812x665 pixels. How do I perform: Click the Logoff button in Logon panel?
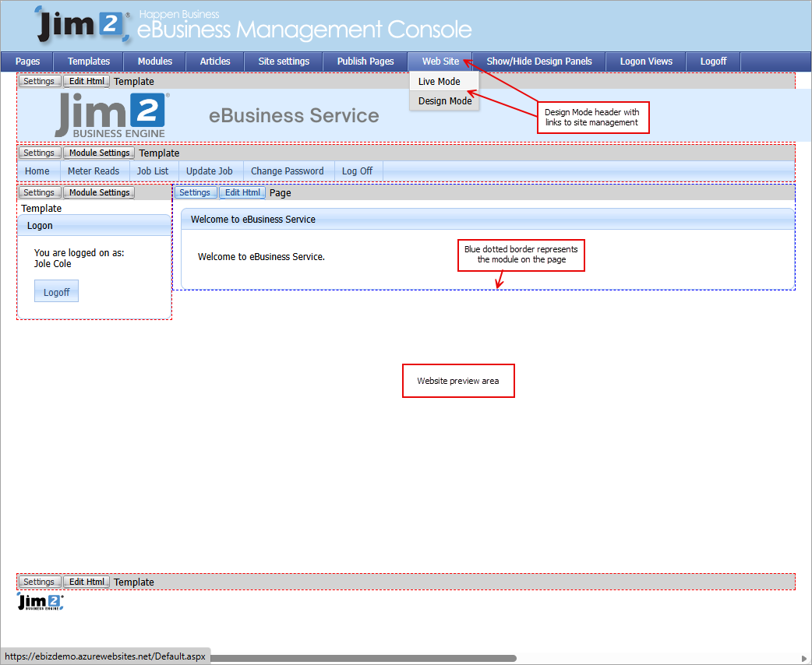(56, 292)
